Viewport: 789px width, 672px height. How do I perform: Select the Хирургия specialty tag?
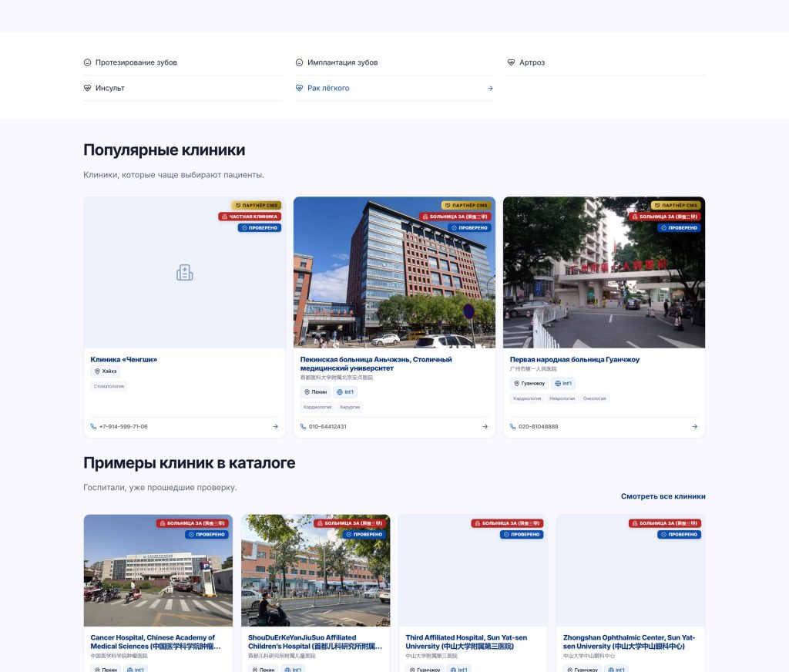click(350, 407)
